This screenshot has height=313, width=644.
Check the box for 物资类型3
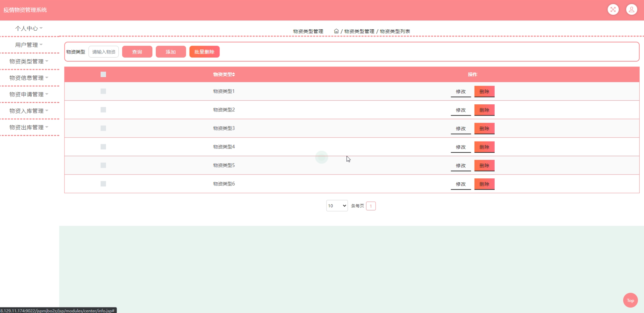[x=103, y=128]
